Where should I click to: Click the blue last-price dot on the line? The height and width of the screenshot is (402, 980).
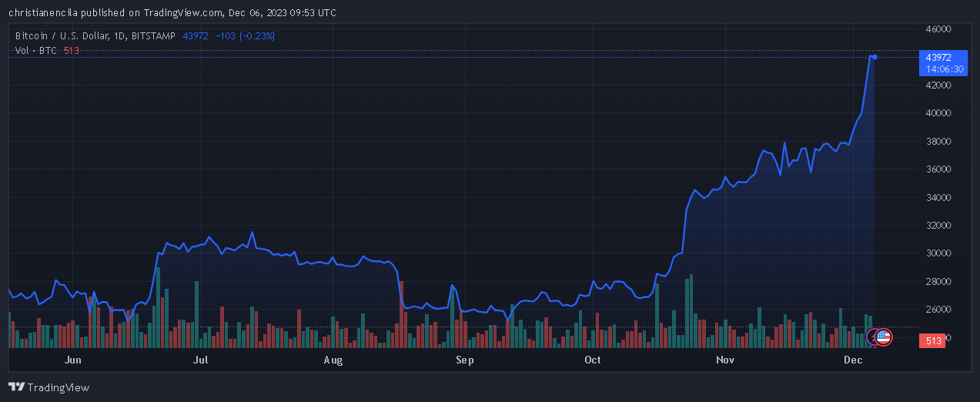[x=875, y=57]
